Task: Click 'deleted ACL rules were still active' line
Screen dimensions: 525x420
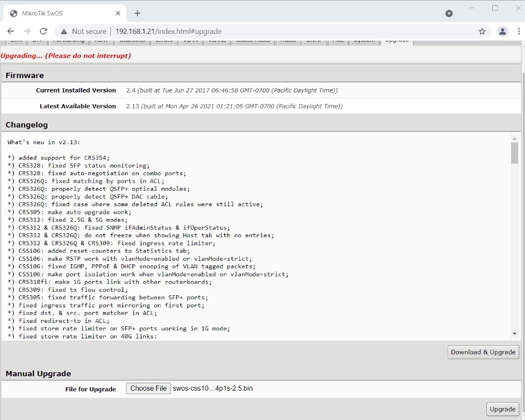Action: coord(135,205)
